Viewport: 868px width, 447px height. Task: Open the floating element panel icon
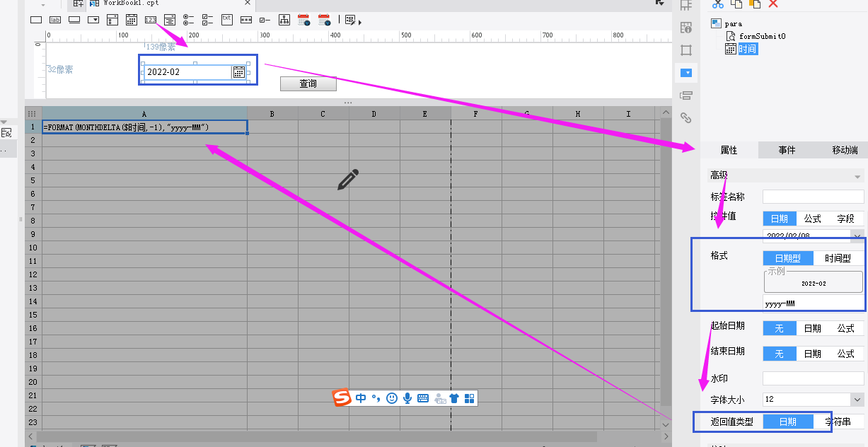685,50
